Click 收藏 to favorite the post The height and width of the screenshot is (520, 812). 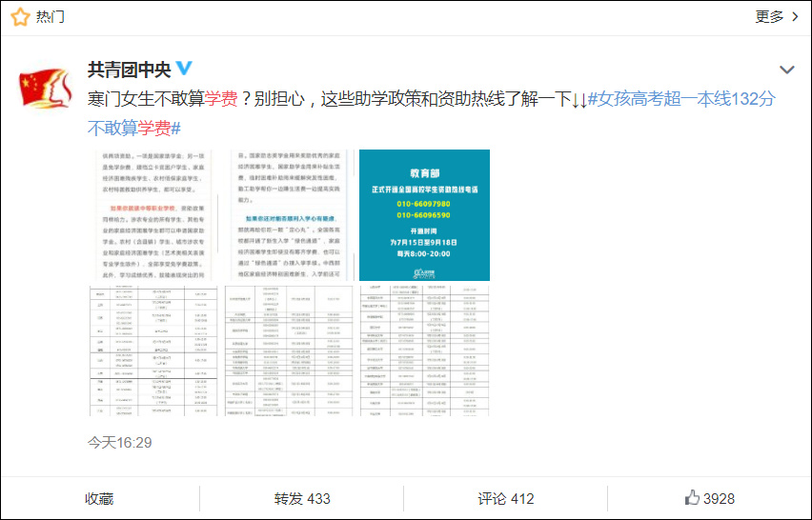pos(99,499)
